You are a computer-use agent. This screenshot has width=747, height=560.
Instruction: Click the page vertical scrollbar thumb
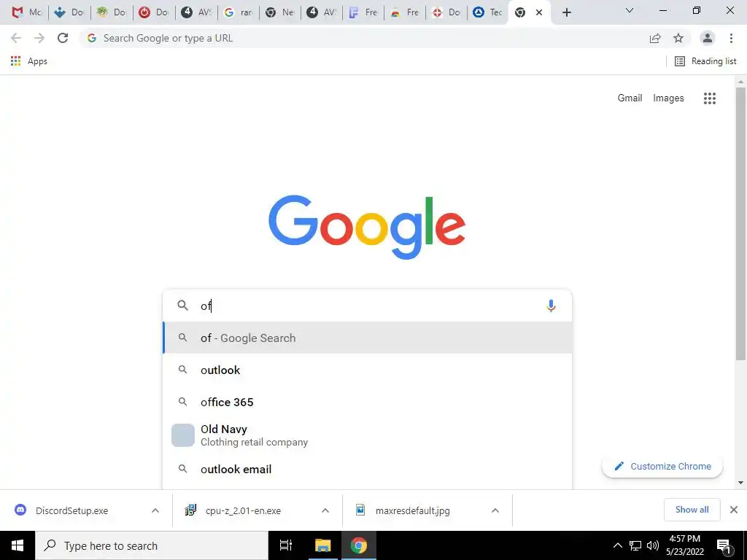coord(740,224)
